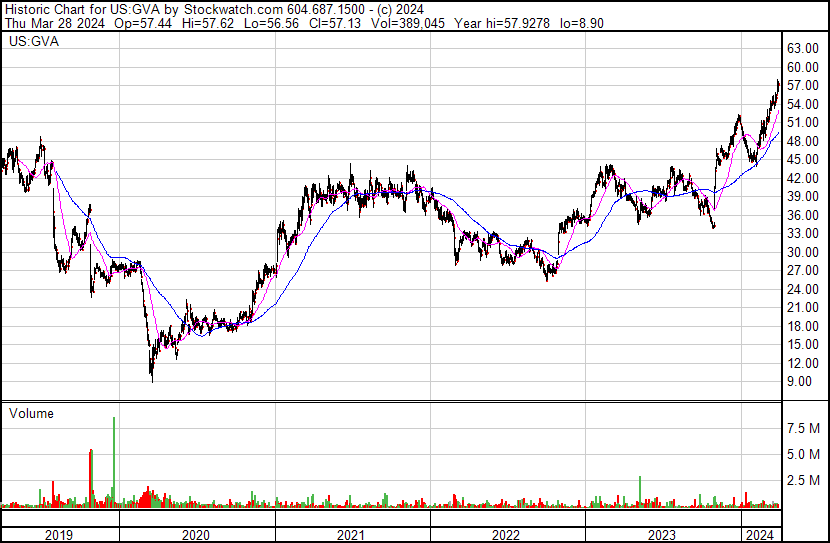Image resolution: width=830 pixels, height=543 pixels.
Task: Select the 2019 year marker on timeline
Action: (x=60, y=535)
